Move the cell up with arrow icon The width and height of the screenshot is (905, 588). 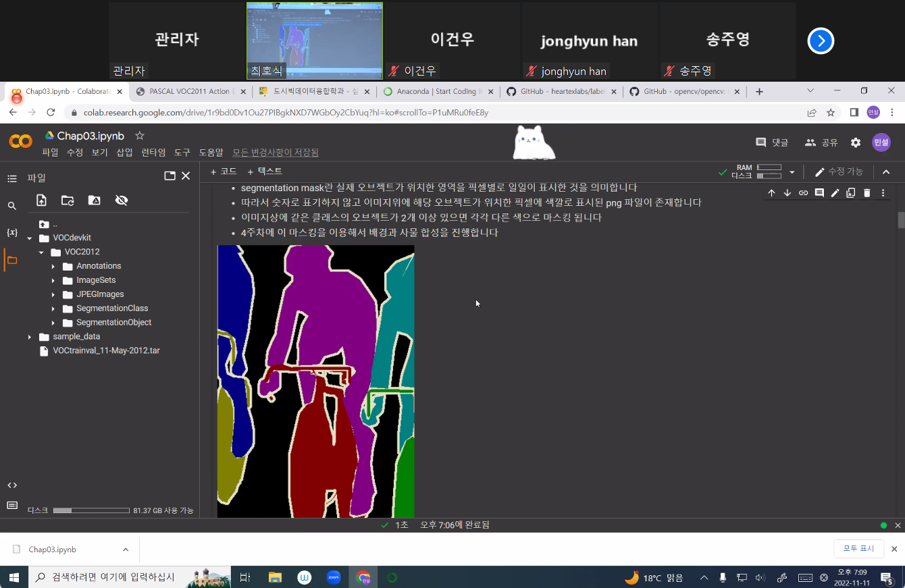tap(771, 193)
